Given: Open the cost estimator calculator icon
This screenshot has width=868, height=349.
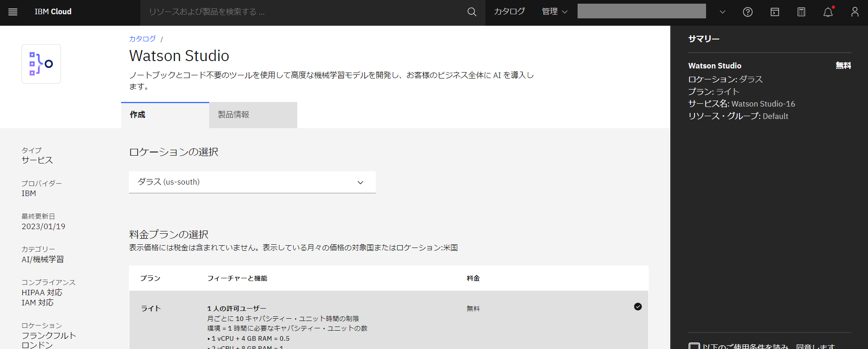Looking at the screenshot, I should pyautogui.click(x=801, y=12).
